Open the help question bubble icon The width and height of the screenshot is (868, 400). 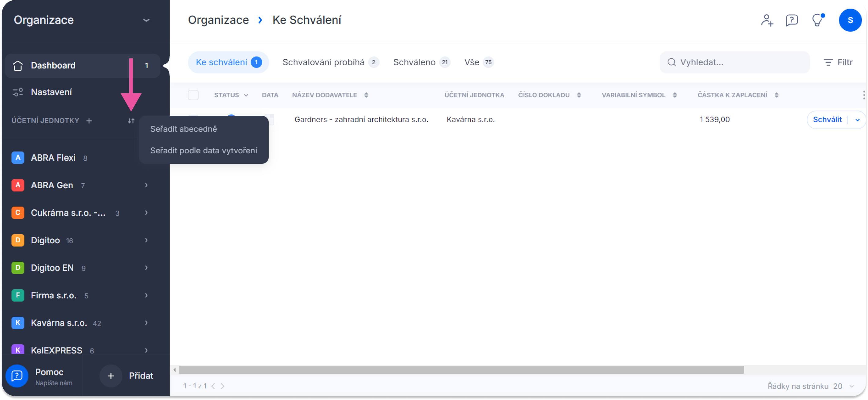[792, 20]
